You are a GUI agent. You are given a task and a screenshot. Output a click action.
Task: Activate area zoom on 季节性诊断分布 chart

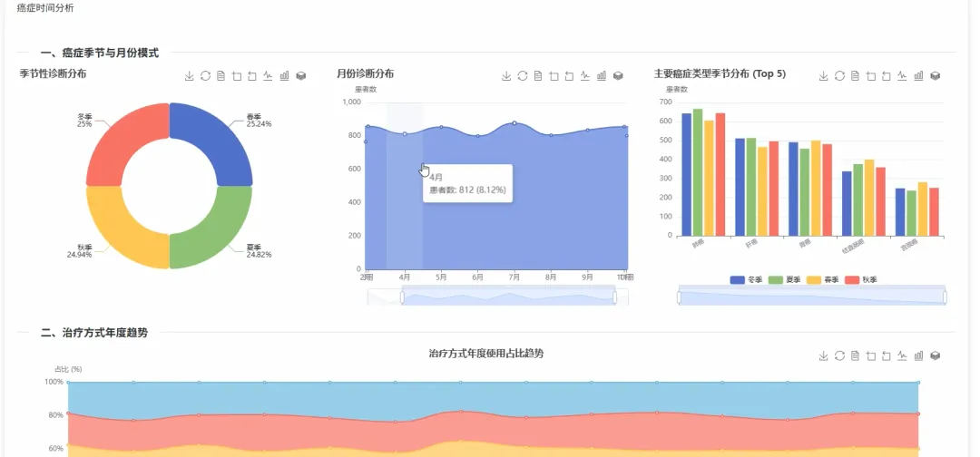pyautogui.click(x=237, y=76)
